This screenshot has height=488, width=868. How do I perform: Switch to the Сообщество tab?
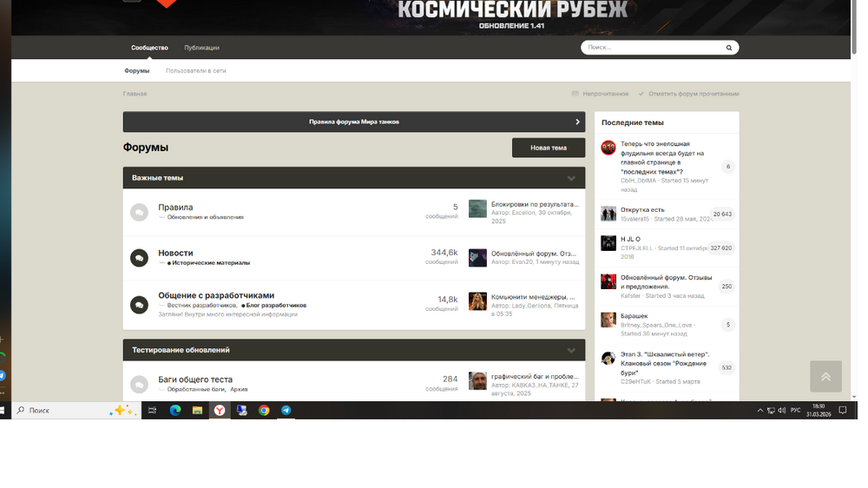[x=149, y=48]
